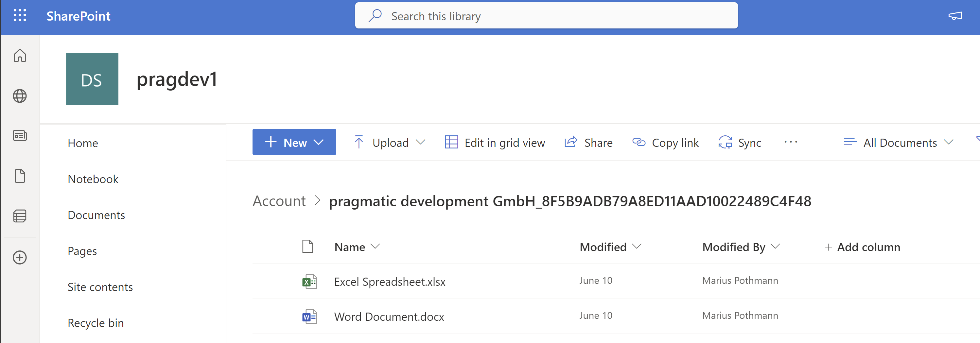The height and width of the screenshot is (343, 980).
Task: Open Word Document.docx
Action: pyautogui.click(x=389, y=317)
